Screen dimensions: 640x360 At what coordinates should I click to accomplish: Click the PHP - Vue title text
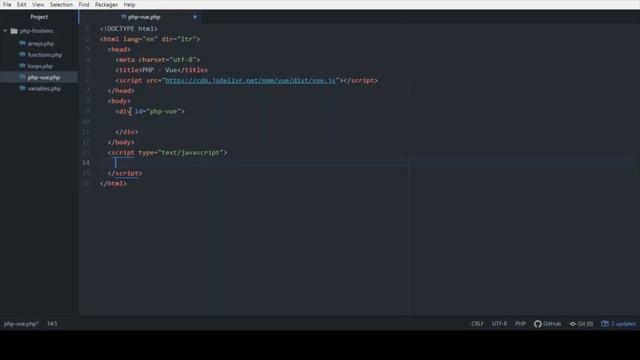(x=160, y=70)
